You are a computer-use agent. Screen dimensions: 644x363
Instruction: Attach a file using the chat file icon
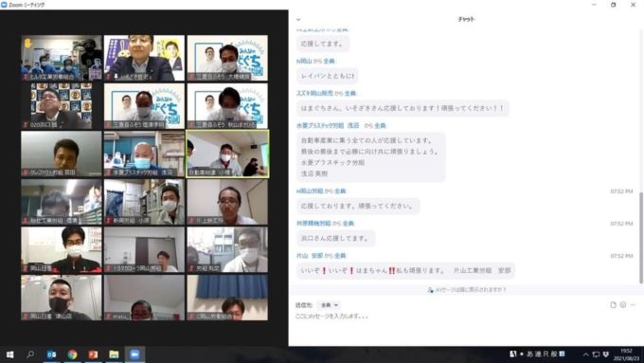point(613,304)
